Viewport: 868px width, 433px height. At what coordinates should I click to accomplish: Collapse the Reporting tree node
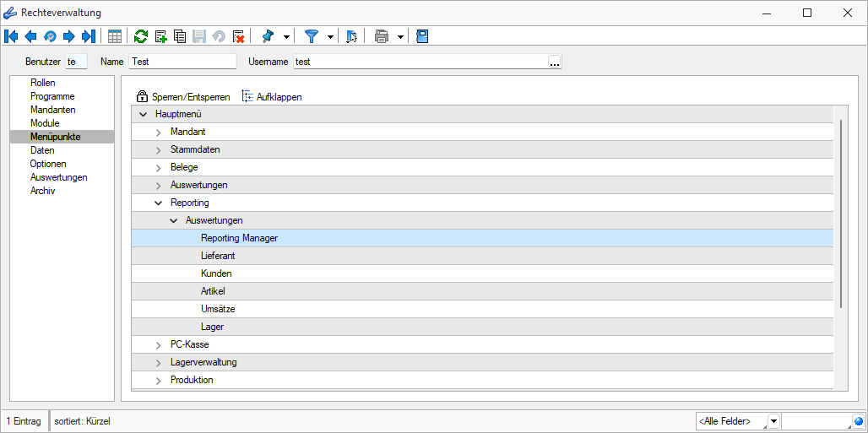click(158, 203)
